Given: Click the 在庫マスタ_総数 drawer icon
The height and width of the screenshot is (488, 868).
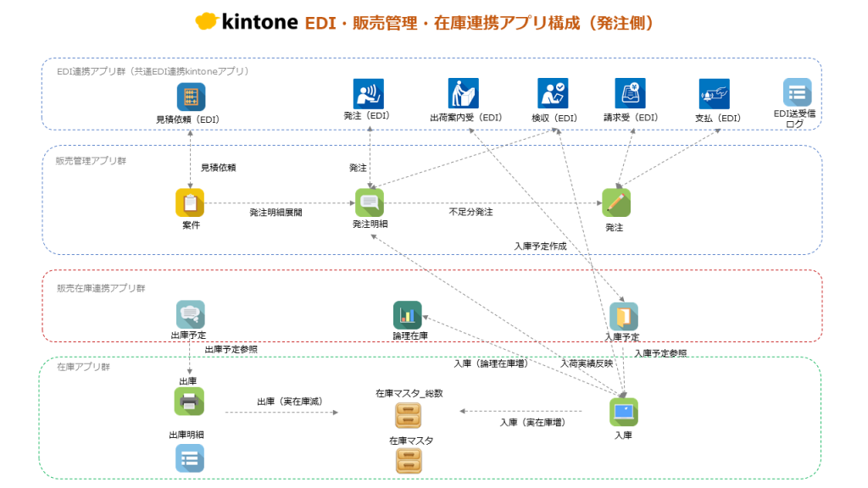Looking at the screenshot, I should tap(408, 415).
